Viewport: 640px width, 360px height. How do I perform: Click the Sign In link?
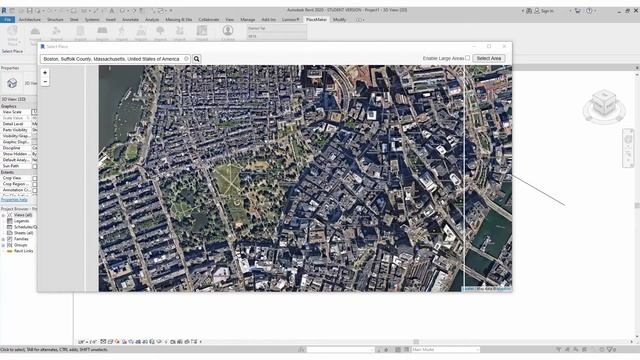pos(544,11)
